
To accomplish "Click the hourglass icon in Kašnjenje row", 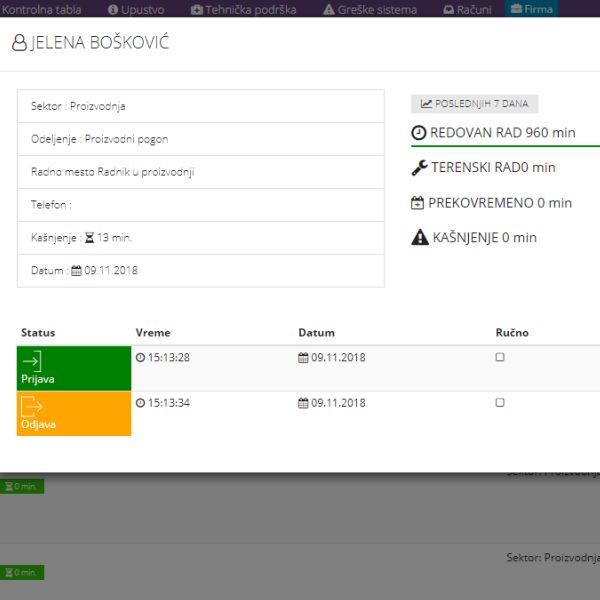I will click(89, 238).
